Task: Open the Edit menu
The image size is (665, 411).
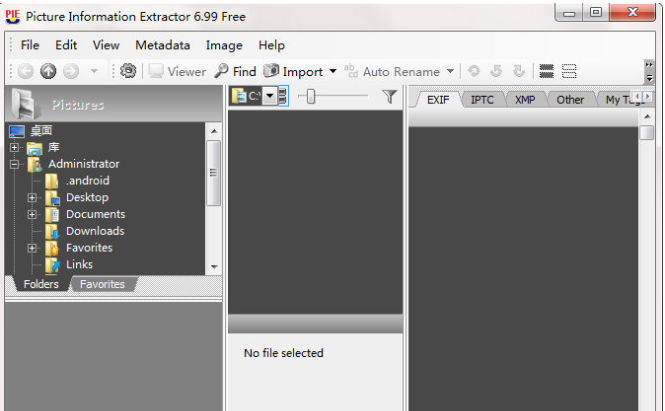Action: pyautogui.click(x=66, y=45)
